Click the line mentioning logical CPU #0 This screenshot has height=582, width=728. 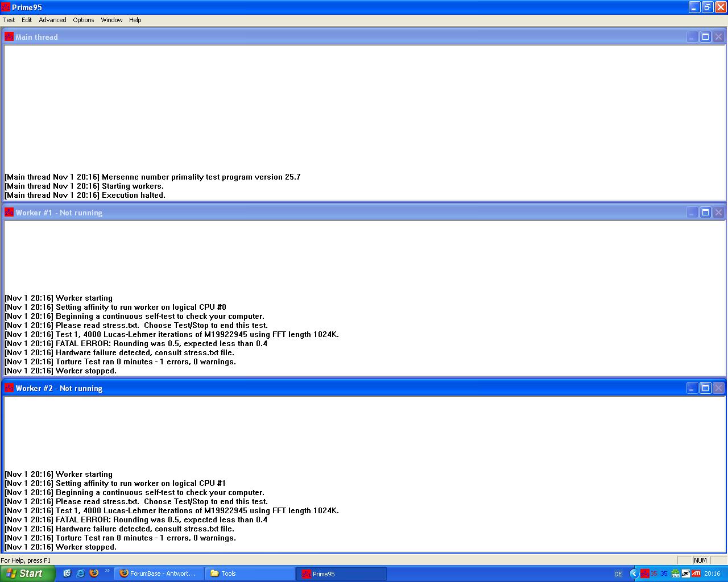point(115,307)
